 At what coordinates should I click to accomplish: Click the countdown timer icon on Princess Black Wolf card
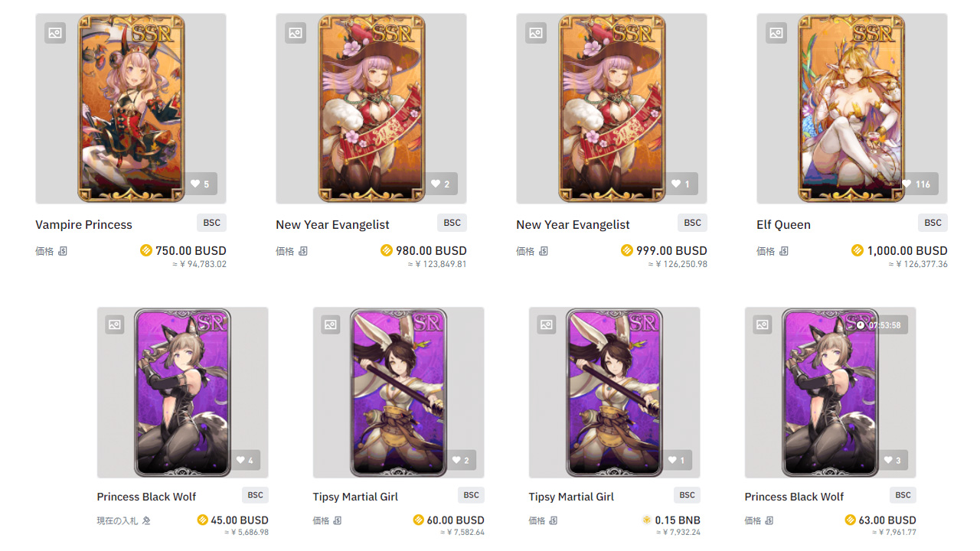pos(860,324)
